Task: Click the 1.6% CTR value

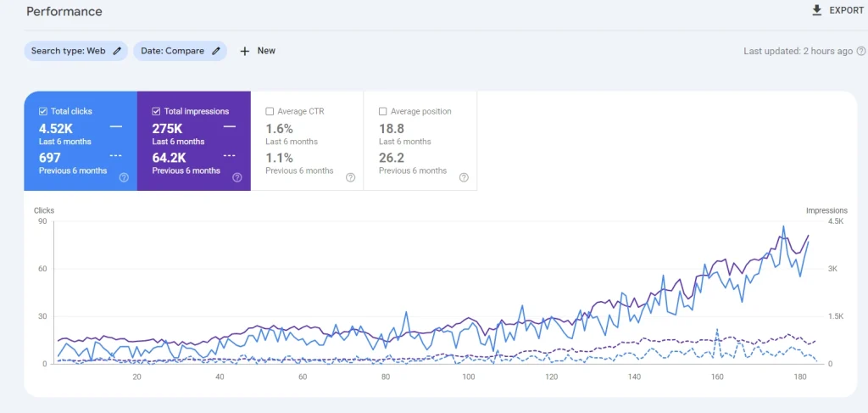Action: [x=279, y=128]
